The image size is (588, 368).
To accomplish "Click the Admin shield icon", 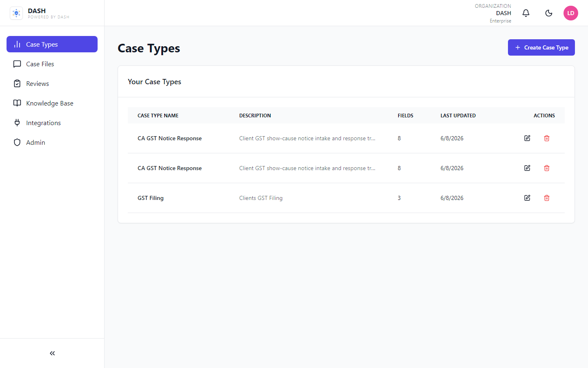I will pyautogui.click(x=17, y=142).
